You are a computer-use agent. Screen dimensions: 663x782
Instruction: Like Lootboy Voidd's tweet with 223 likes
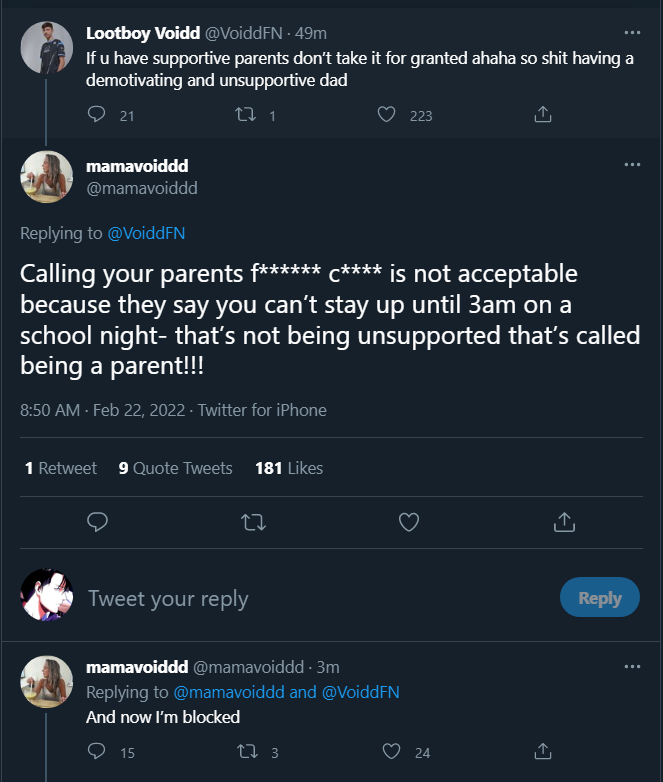tap(387, 115)
